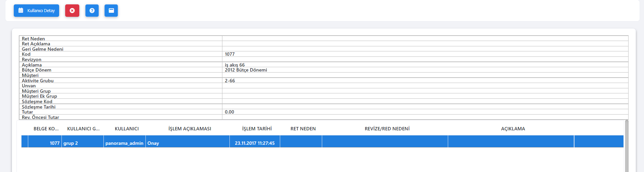This screenshot has height=172, width=644.
Task: Select cell with document code 1077 in grid row
Action: click(x=45, y=141)
